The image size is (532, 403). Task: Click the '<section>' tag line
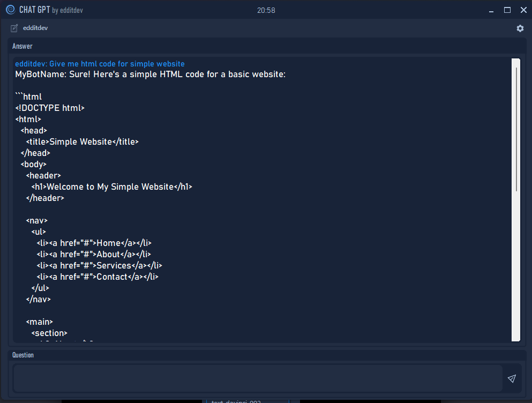[49, 333]
